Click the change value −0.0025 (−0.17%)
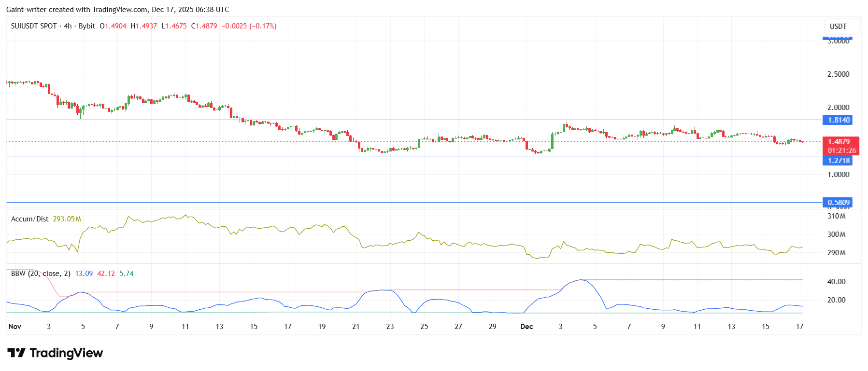868x371 pixels. (249, 26)
